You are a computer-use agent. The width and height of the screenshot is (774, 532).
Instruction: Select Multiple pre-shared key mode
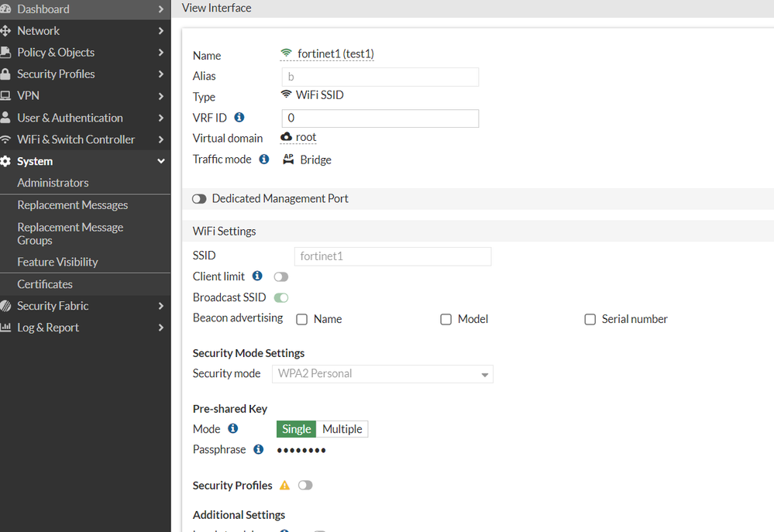(x=342, y=429)
